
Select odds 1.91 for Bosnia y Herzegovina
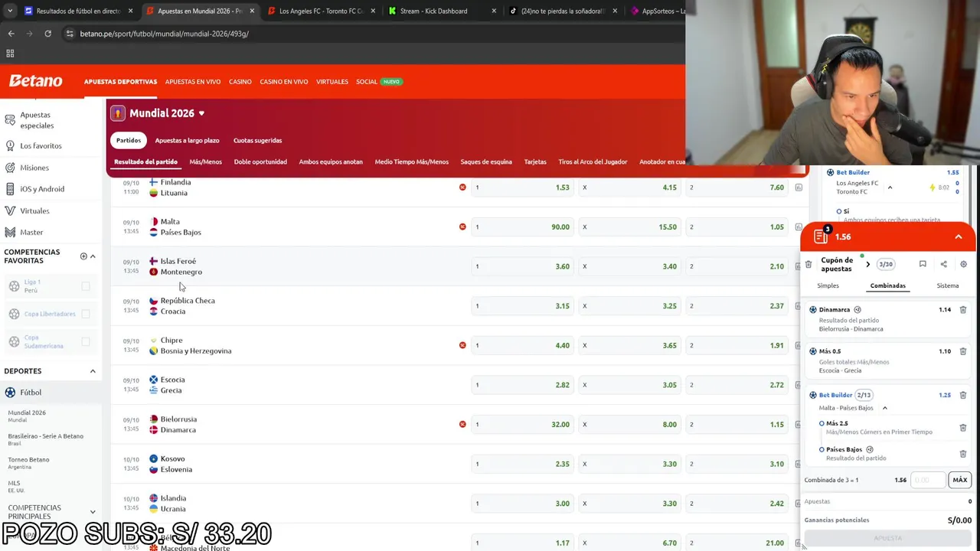click(737, 345)
